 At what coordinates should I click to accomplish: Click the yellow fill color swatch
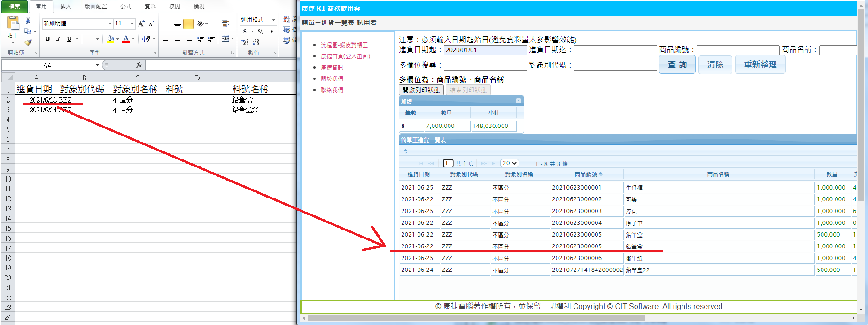click(110, 39)
